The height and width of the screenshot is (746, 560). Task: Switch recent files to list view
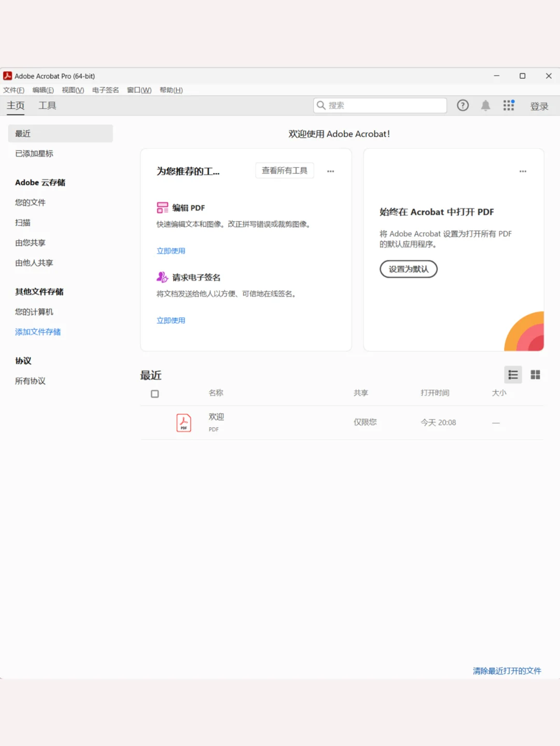coord(512,374)
